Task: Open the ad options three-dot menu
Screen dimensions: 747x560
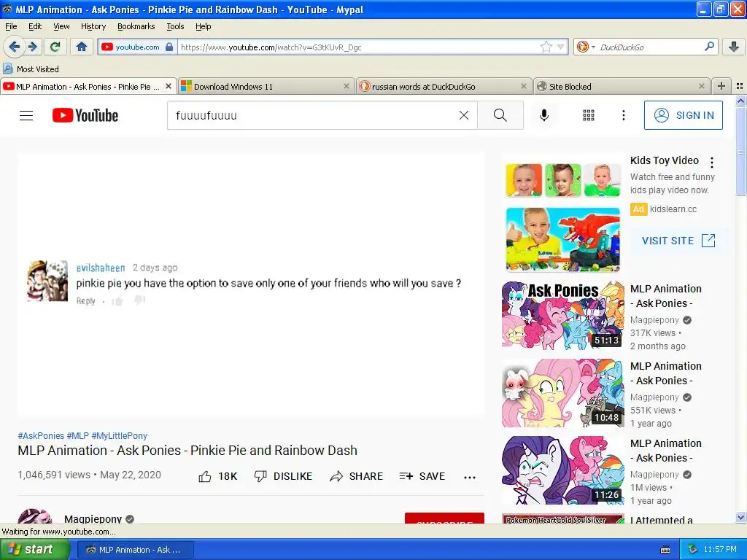Action: [x=712, y=163]
